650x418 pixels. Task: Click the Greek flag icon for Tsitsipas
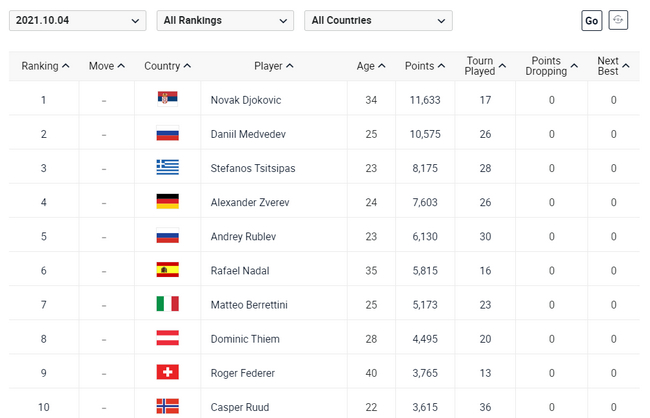[167, 167]
